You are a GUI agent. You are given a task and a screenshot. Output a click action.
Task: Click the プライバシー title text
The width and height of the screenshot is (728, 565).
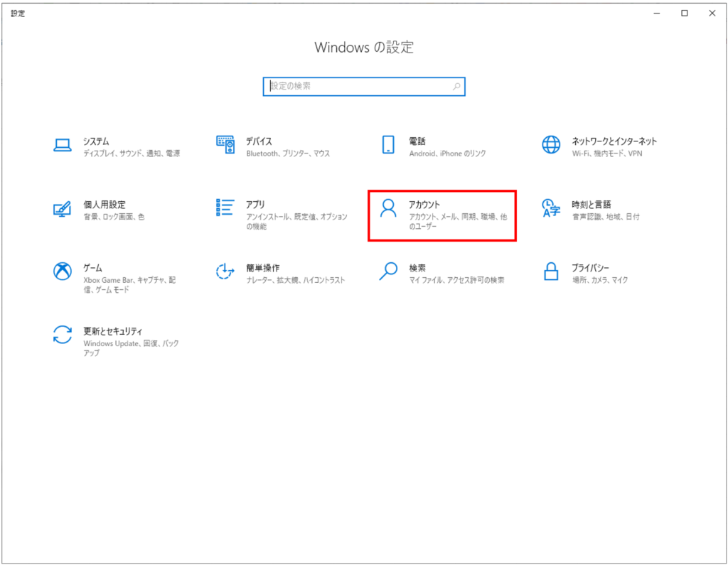click(591, 268)
